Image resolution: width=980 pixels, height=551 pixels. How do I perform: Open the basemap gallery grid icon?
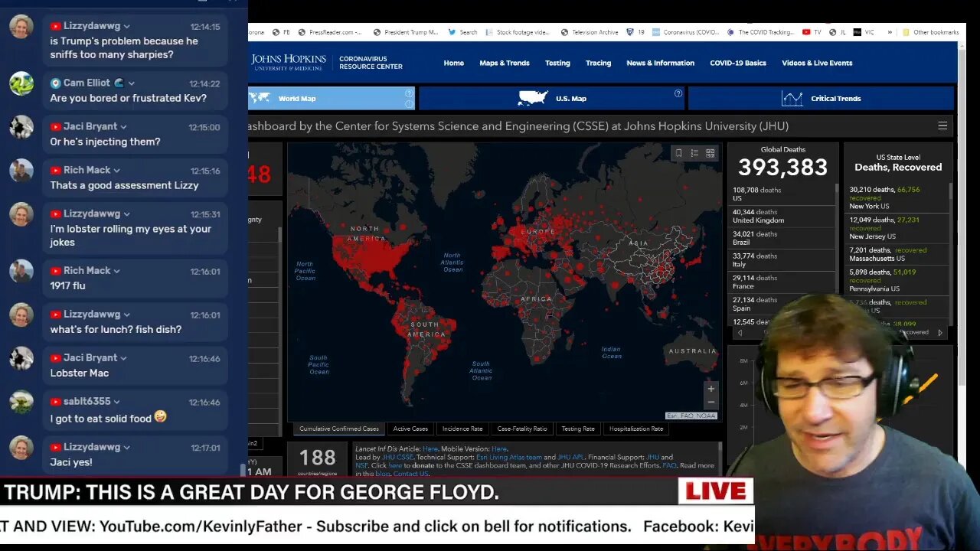click(x=710, y=153)
